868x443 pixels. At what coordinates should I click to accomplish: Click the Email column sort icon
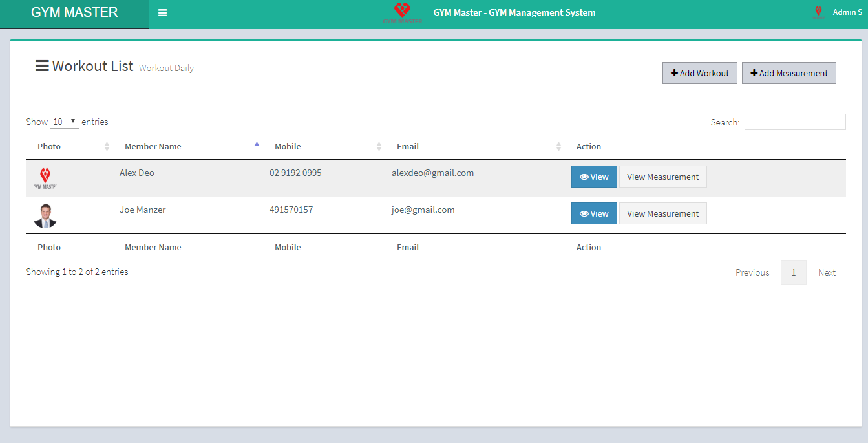(x=558, y=147)
